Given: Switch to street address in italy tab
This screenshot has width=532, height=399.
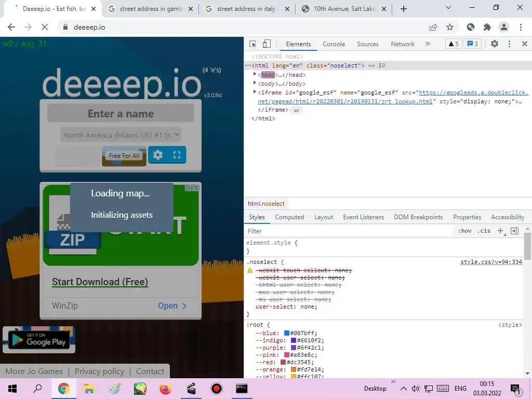Looking at the screenshot, I should (246, 9).
